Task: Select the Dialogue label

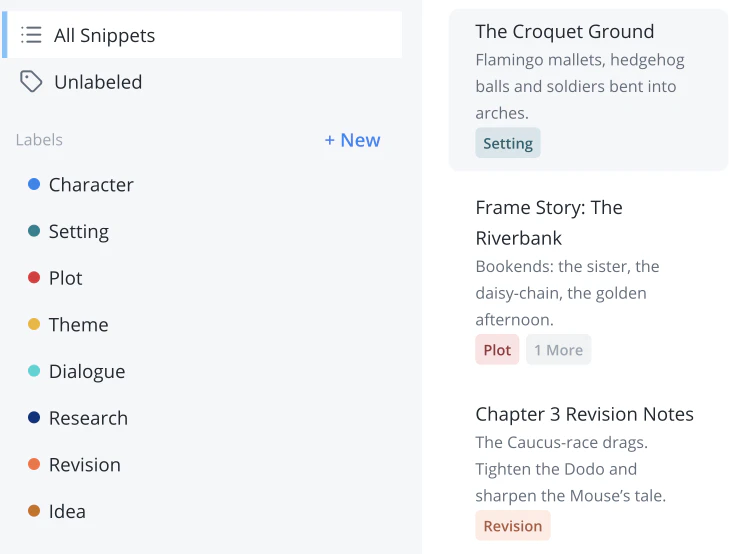Action: (87, 372)
